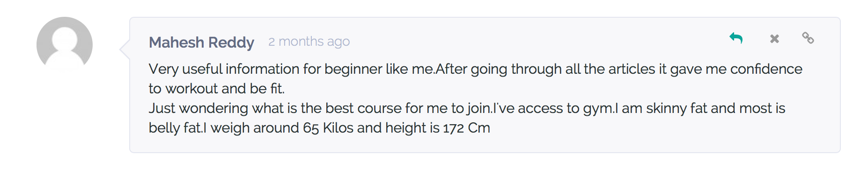The image size is (868, 169).
Task: Click the word "confidence" in the comment
Action: click(766, 69)
